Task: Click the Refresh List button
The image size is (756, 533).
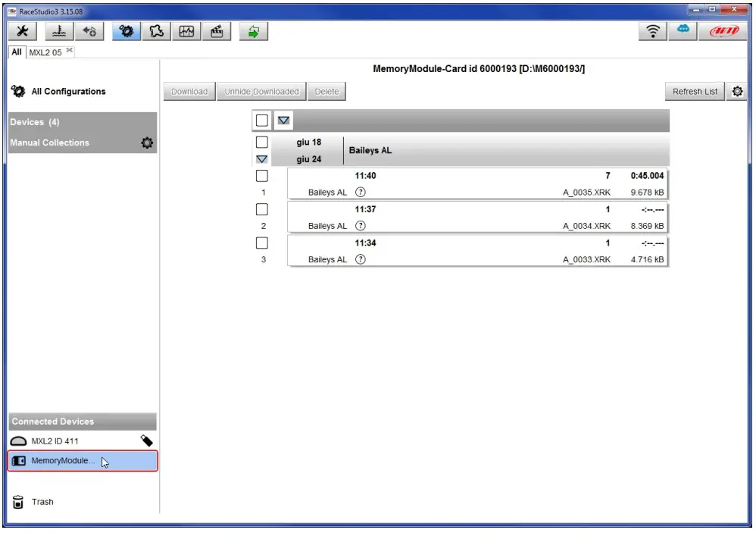Action: [695, 92]
